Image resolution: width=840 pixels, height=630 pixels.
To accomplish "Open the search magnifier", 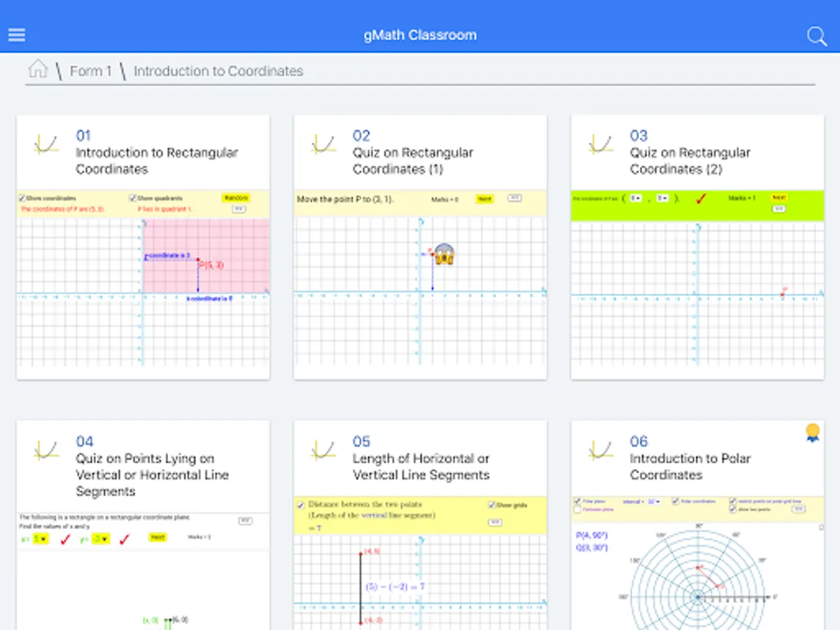I will [x=817, y=36].
